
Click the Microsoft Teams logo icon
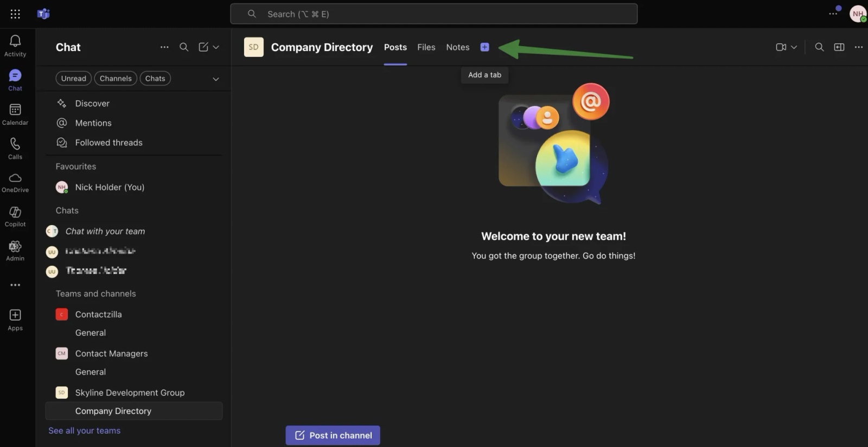pyautogui.click(x=43, y=14)
